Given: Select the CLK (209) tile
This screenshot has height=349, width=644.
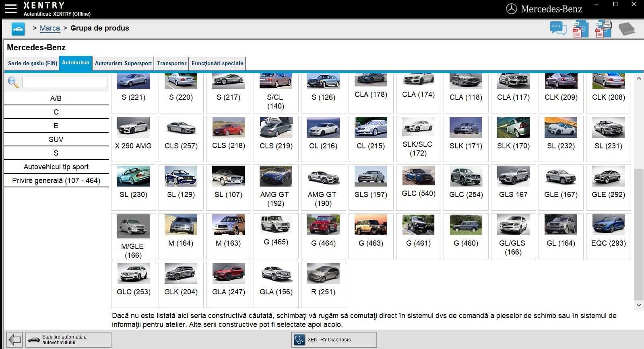Looking at the screenshot, I should click(561, 93).
